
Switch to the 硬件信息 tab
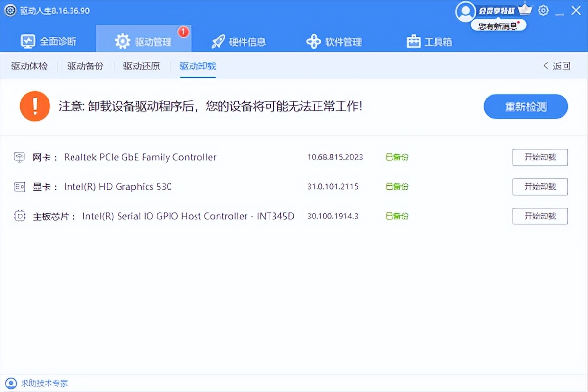point(239,42)
